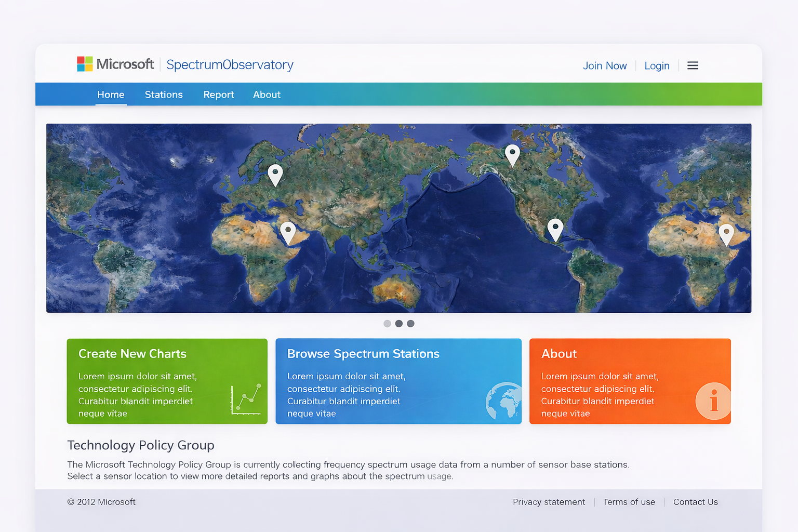Select the map pin over Northern Europe

[x=275, y=174]
